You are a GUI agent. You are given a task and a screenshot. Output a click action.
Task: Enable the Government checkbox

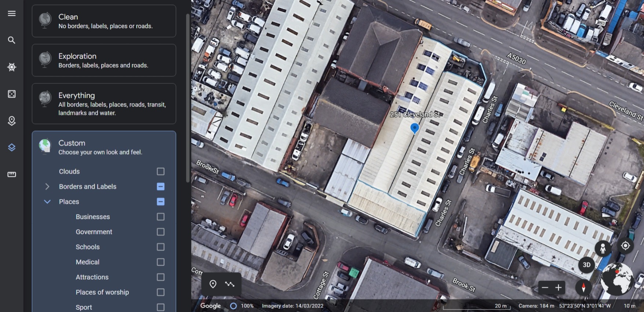pos(160,232)
